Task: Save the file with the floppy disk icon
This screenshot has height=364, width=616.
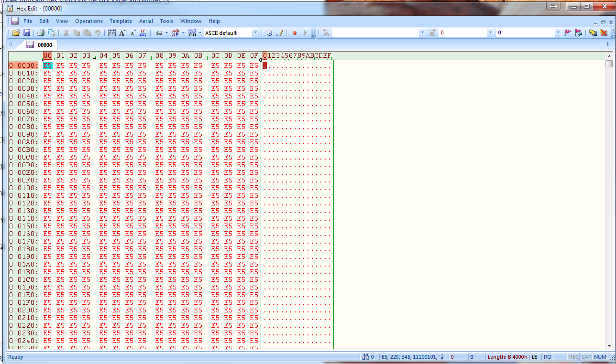Action: (x=27, y=33)
